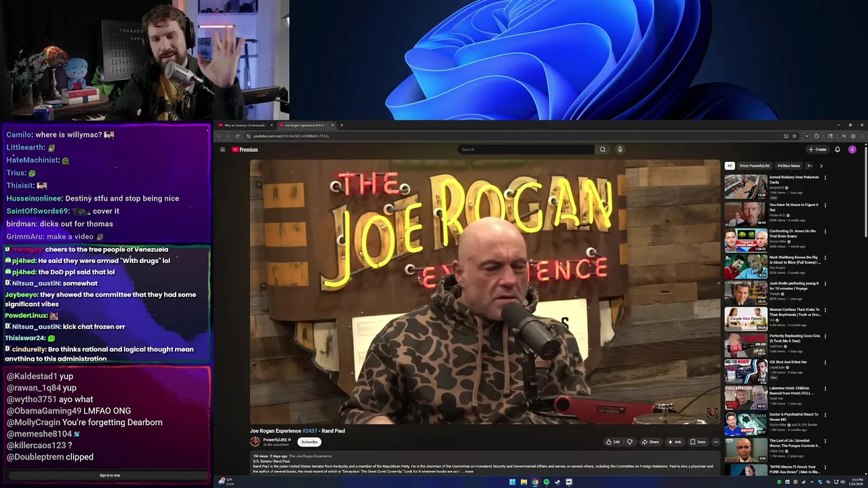Viewport: 868px width, 488px height.
Task: Share the Joe Rogan video
Action: point(650,442)
